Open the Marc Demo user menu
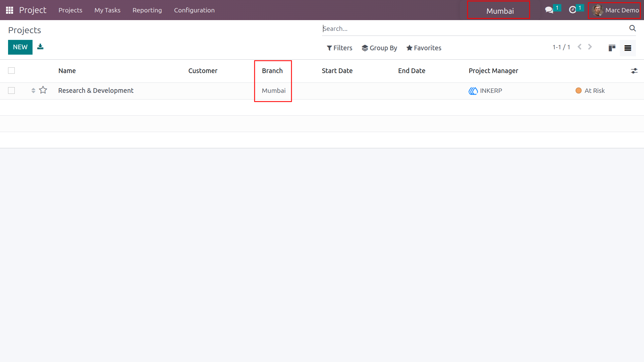Viewport: 644px width, 362px height. 615,10
